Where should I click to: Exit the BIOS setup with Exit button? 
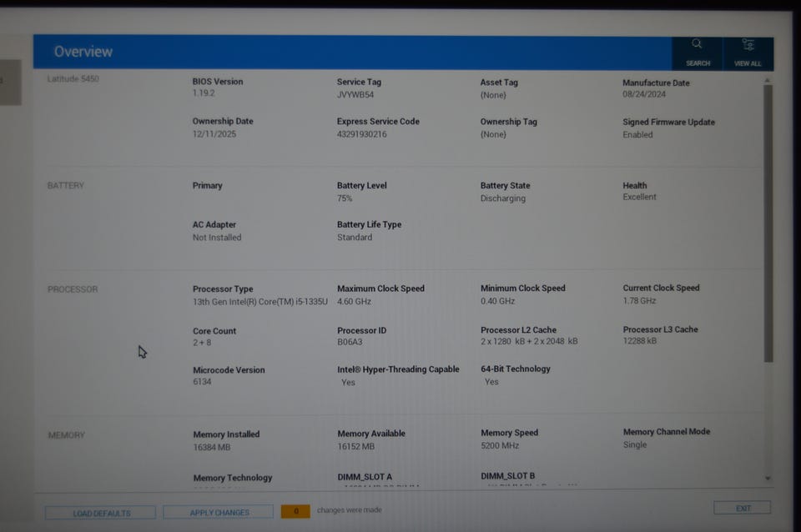(x=743, y=508)
